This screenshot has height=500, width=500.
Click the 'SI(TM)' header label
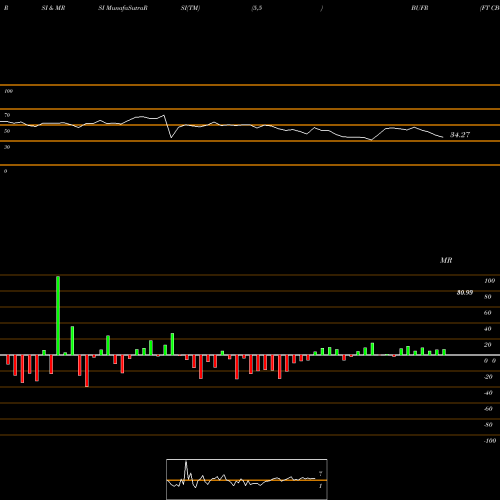(190, 8)
